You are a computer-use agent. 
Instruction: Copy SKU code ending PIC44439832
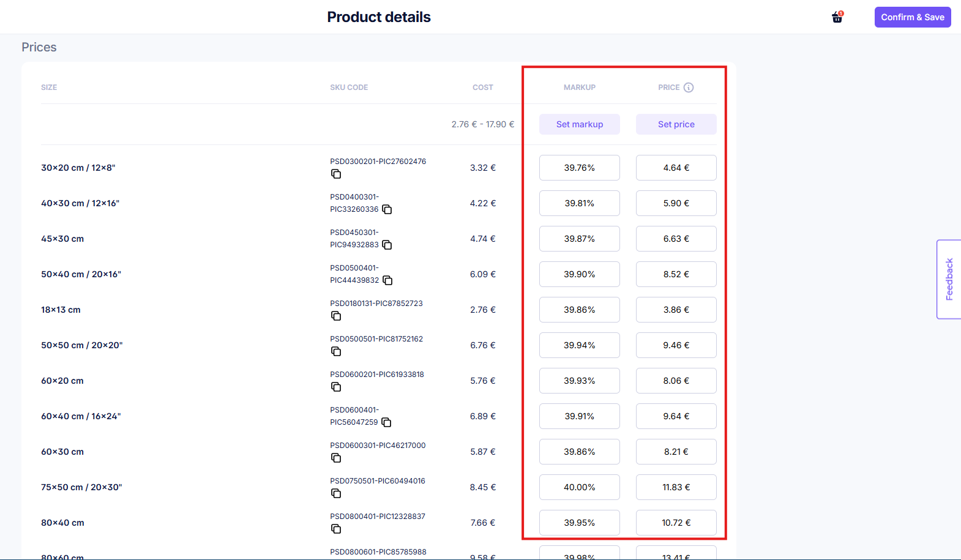tap(387, 280)
